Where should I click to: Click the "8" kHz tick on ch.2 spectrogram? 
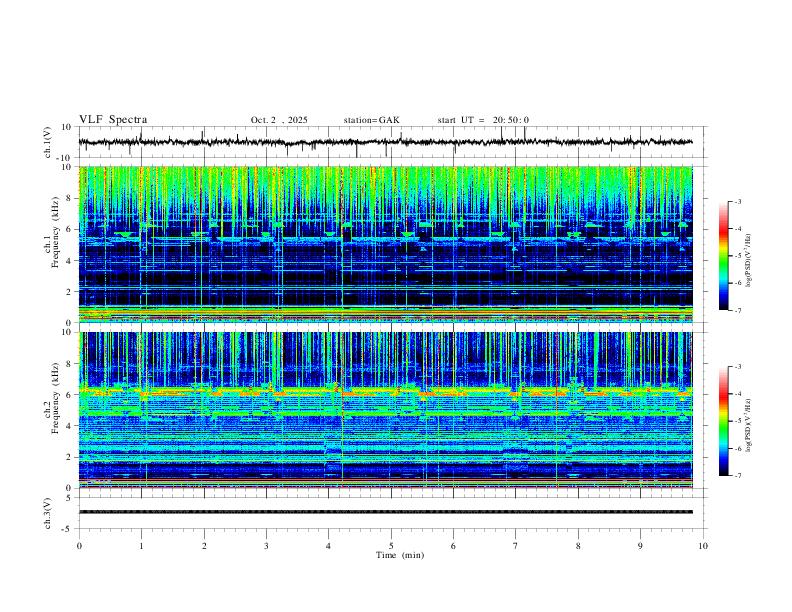(69, 363)
